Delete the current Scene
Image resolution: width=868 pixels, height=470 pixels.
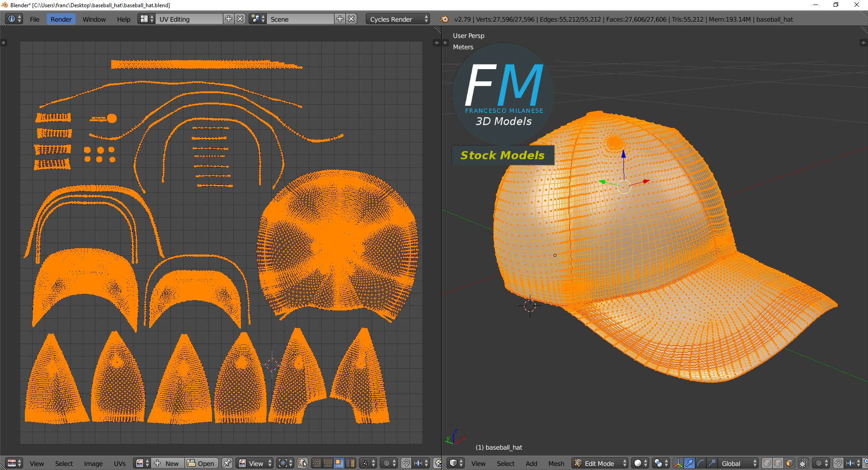[352, 19]
